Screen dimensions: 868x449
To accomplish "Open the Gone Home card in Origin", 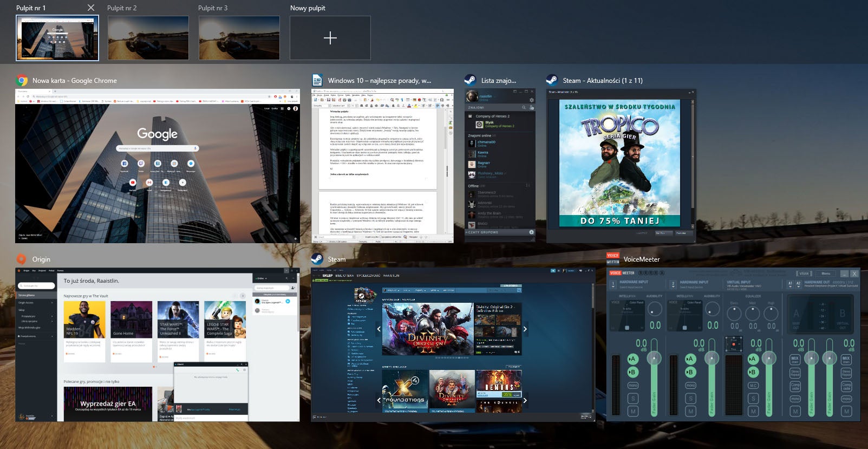I will pyautogui.click(x=132, y=331).
